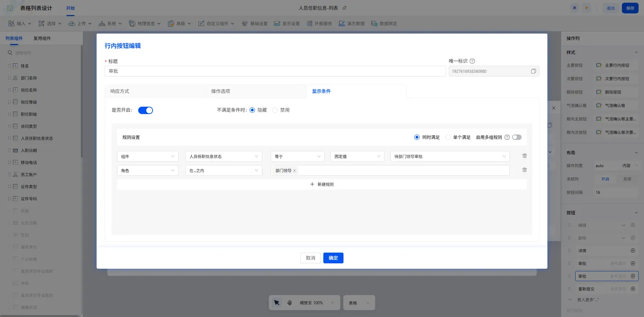Open 数据绑定 in the toolbar
Image resolution: width=644 pixels, height=317 pixels.
384,23
